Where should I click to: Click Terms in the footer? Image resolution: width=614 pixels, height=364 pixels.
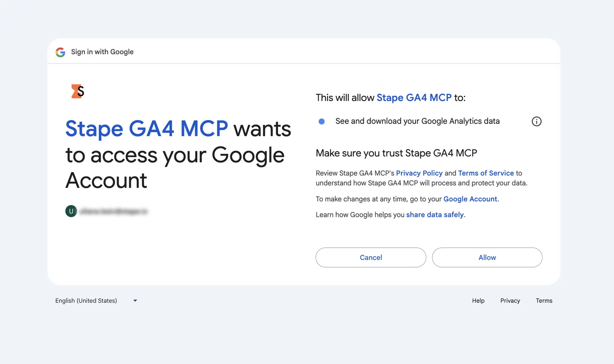(544, 301)
